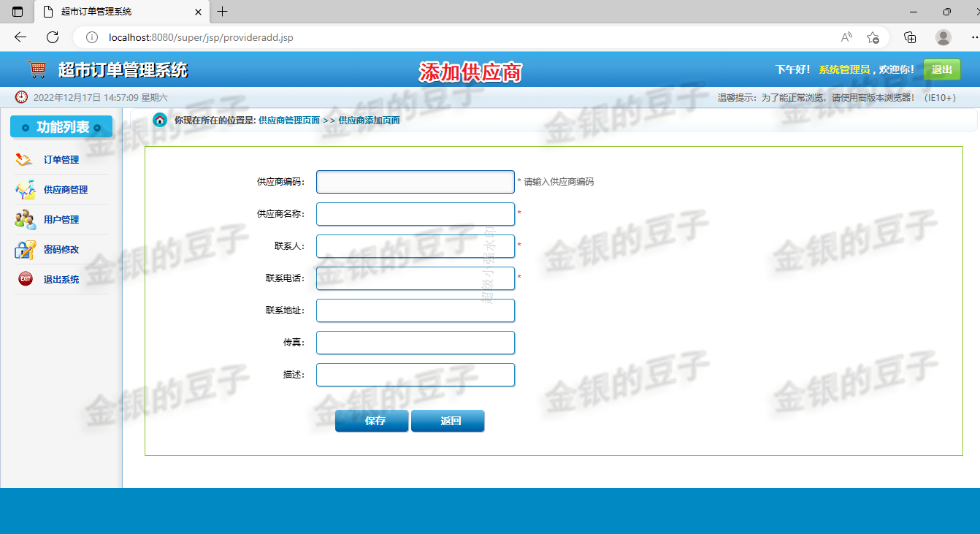Image resolution: width=980 pixels, height=534 pixels.
Task: Click the 功能列表 function list header
Action: [x=61, y=126]
